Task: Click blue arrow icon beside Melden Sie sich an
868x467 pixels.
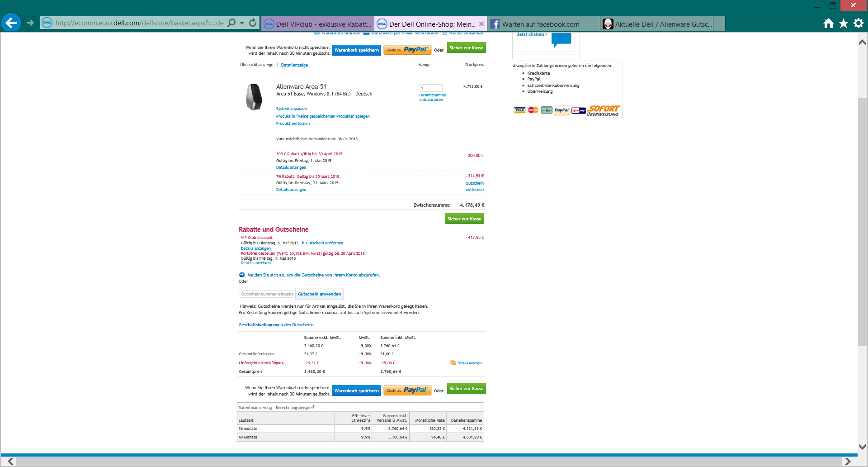Action: pyautogui.click(x=242, y=275)
